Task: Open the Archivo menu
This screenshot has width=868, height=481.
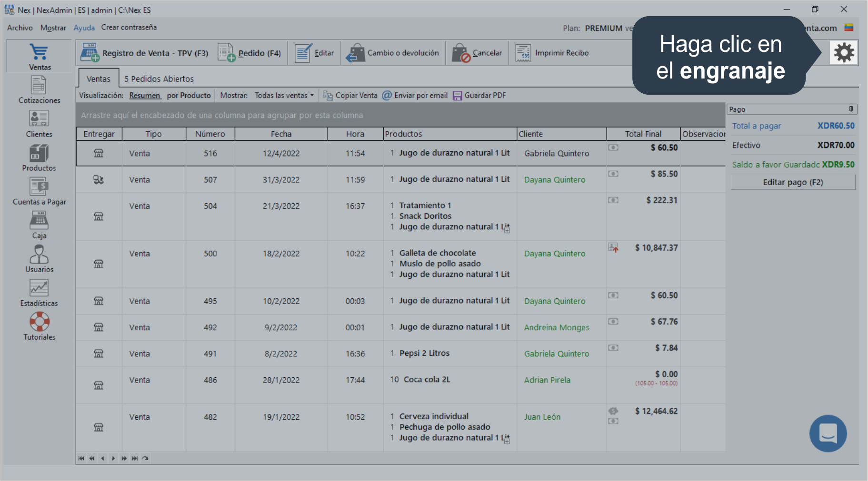Action: 20,28
